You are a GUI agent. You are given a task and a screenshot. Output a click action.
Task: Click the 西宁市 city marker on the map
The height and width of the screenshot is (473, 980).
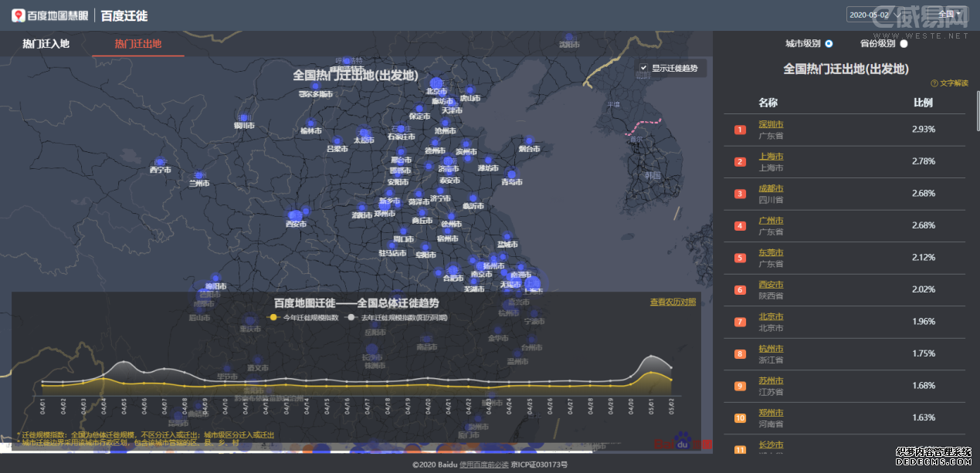(161, 163)
